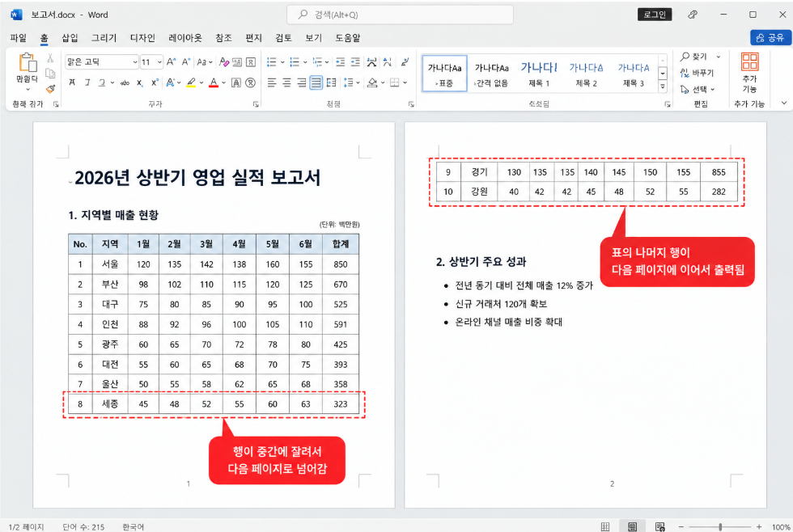Increase paragraph indent
Image resolution: width=793 pixels, height=532 pixels.
[355, 61]
